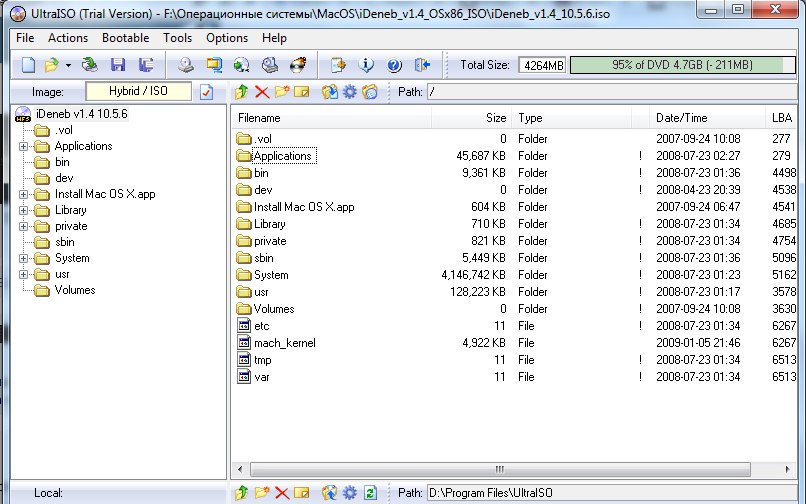The image size is (806, 504).
Task: Open the Actions menu
Action: click(68, 38)
